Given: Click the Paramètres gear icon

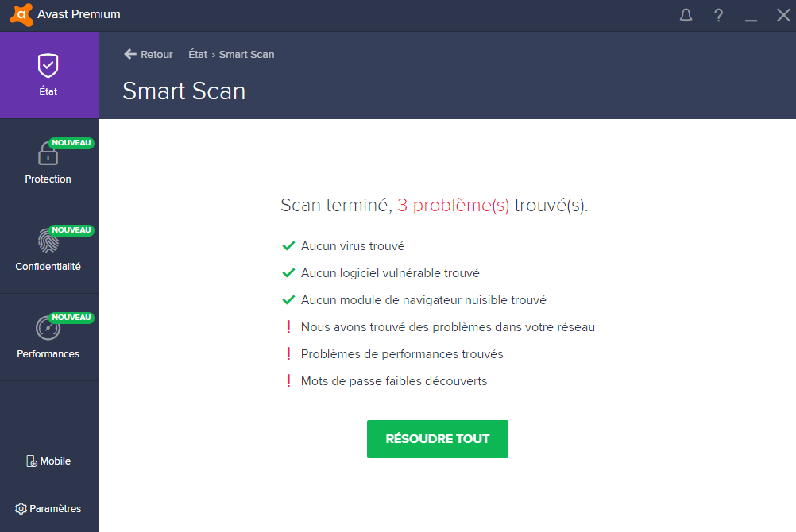Looking at the screenshot, I should point(21,509).
